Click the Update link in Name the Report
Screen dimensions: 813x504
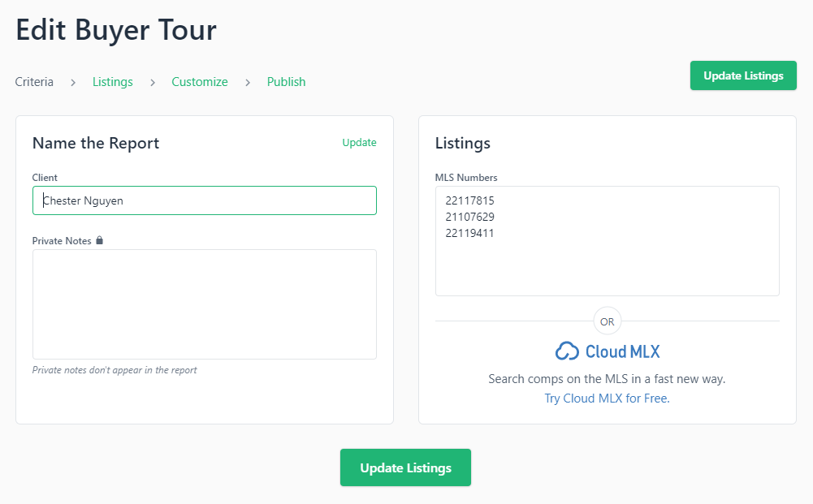(x=359, y=142)
